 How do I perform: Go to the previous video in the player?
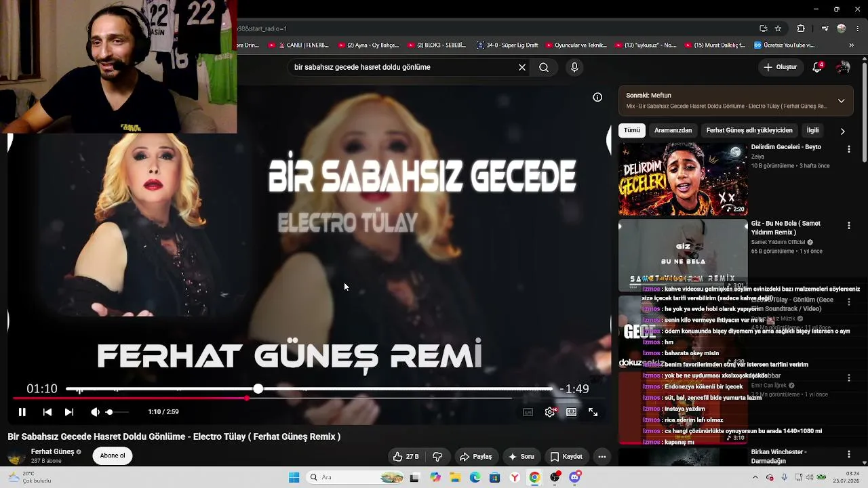coord(47,412)
